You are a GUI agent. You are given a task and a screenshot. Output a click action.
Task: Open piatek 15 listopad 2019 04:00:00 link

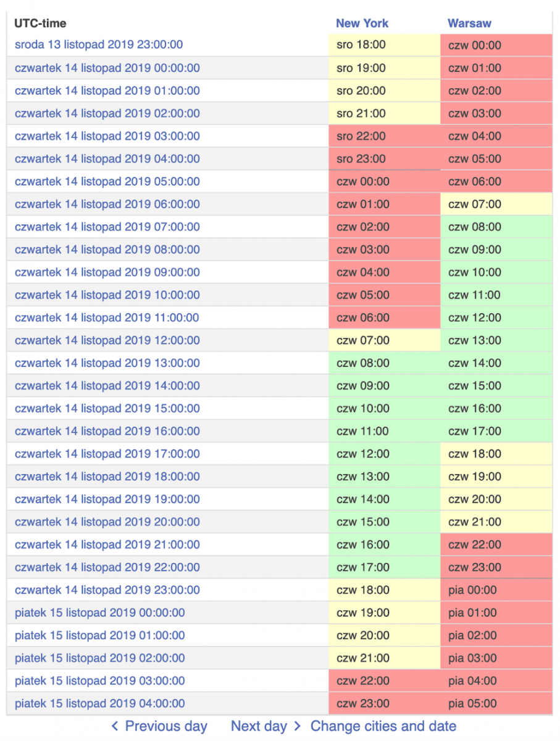pyautogui.click(x=99, y=704)
